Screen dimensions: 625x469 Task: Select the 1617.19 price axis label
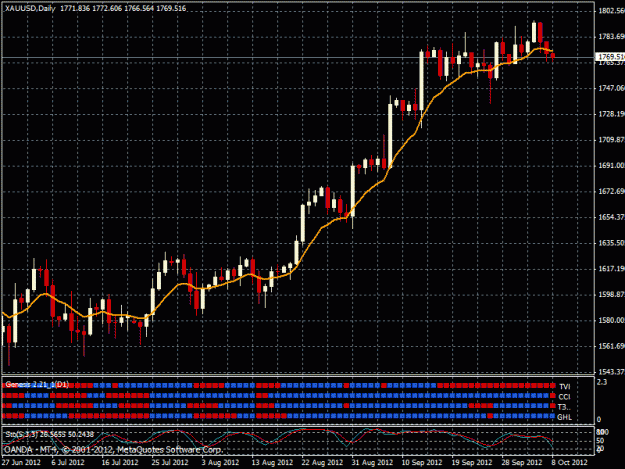click(611, 269)
